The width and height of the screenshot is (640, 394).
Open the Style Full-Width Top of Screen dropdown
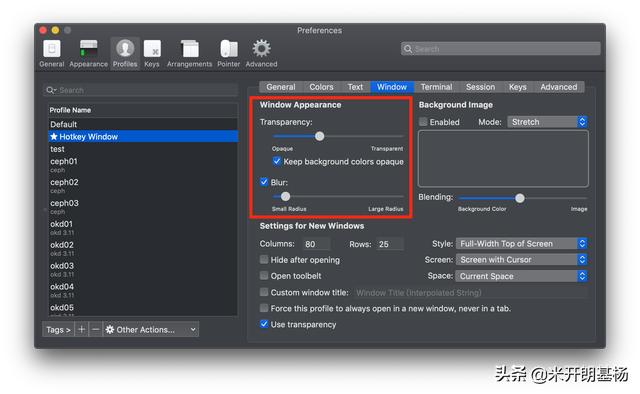(x=522, y=244)
